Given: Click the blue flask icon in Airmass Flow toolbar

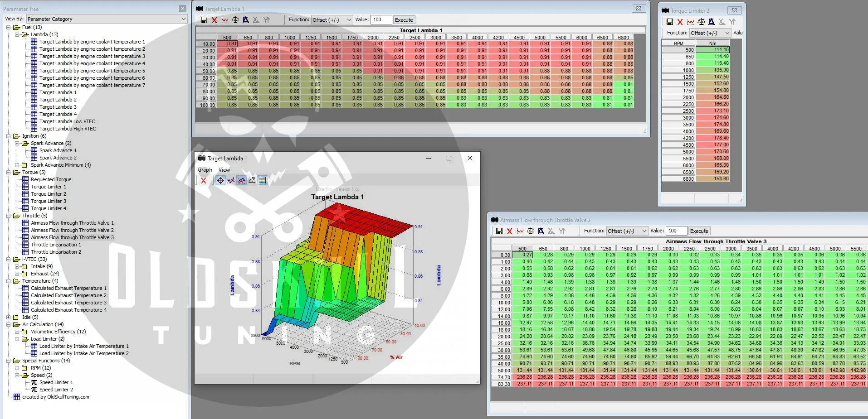Looking at the screenshot, I should pos(541,231).
